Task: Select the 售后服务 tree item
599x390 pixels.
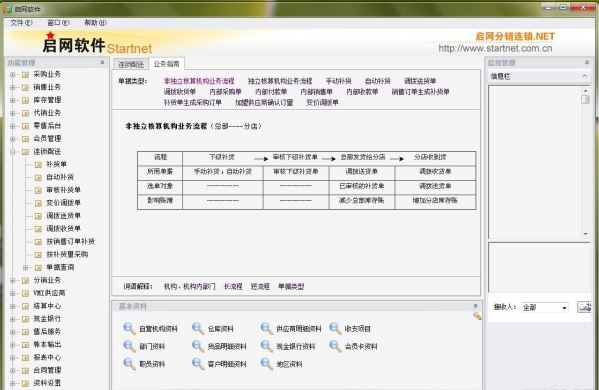Action: coord(47,332)
